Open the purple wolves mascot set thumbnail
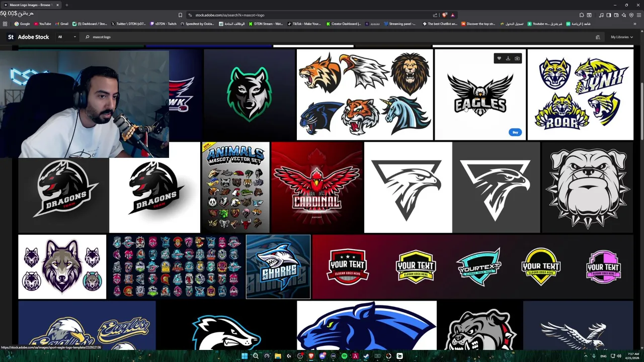Viewport: 644px width, 362px height. pyautogui.click(x=62, y=266)
